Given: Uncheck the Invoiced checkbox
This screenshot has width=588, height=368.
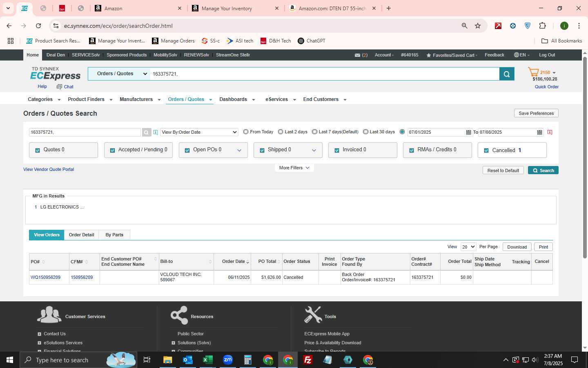Looking at the screenshot, I should tap(337, 150).
